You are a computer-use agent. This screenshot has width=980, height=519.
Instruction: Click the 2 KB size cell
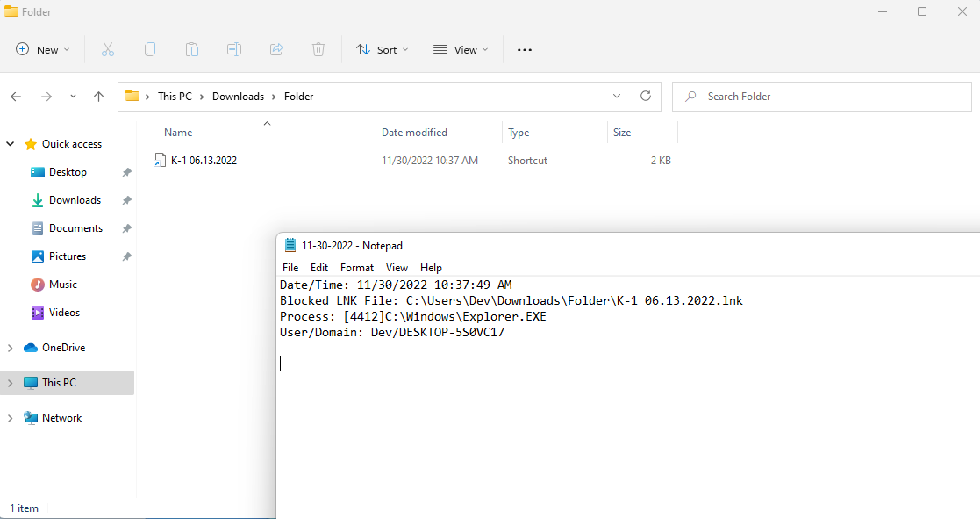click(661, 161)
